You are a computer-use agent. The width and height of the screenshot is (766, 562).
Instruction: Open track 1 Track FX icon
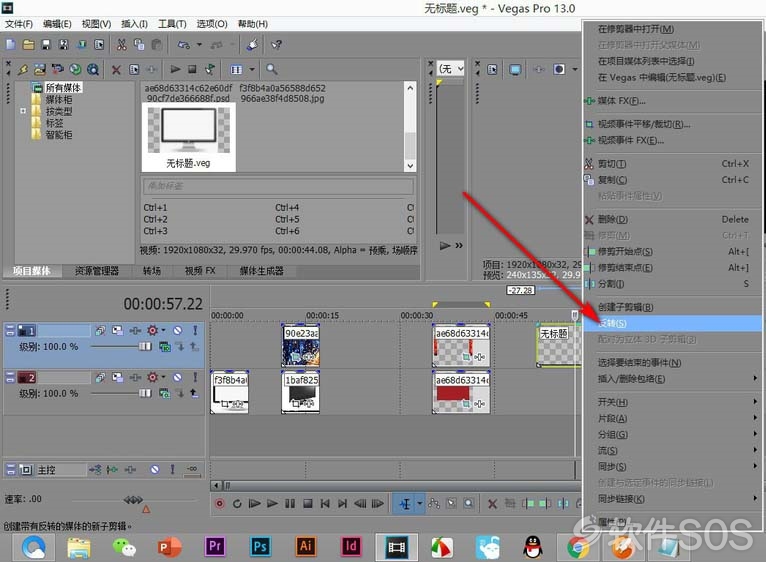(135, 330)
